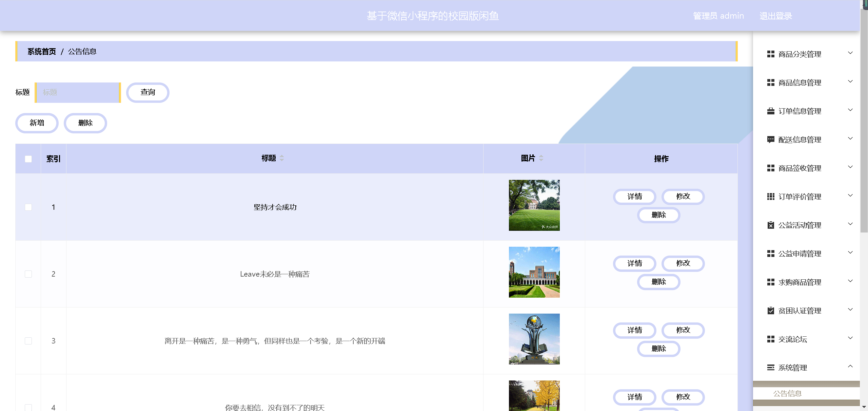
Task: Click the 配送信息管理 chat bubble icon
Action: click(771, 139)
